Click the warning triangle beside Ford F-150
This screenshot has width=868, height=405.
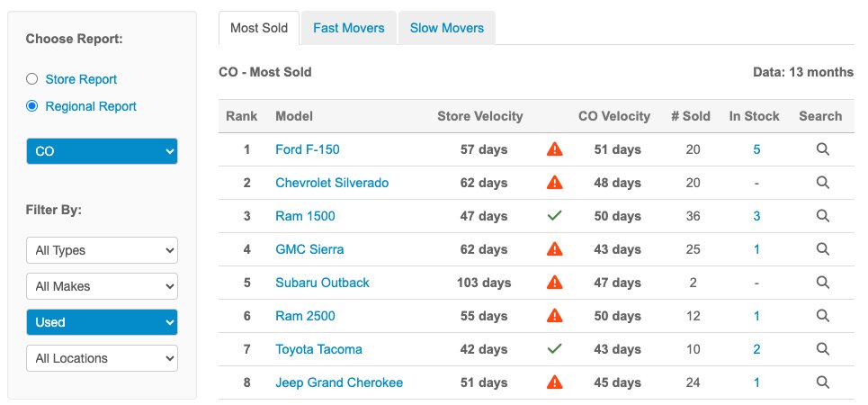pos(554,149)
